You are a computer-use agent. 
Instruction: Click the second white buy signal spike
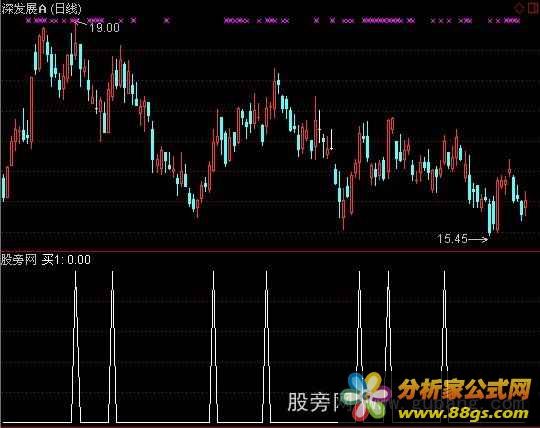(x=112, y=346)
